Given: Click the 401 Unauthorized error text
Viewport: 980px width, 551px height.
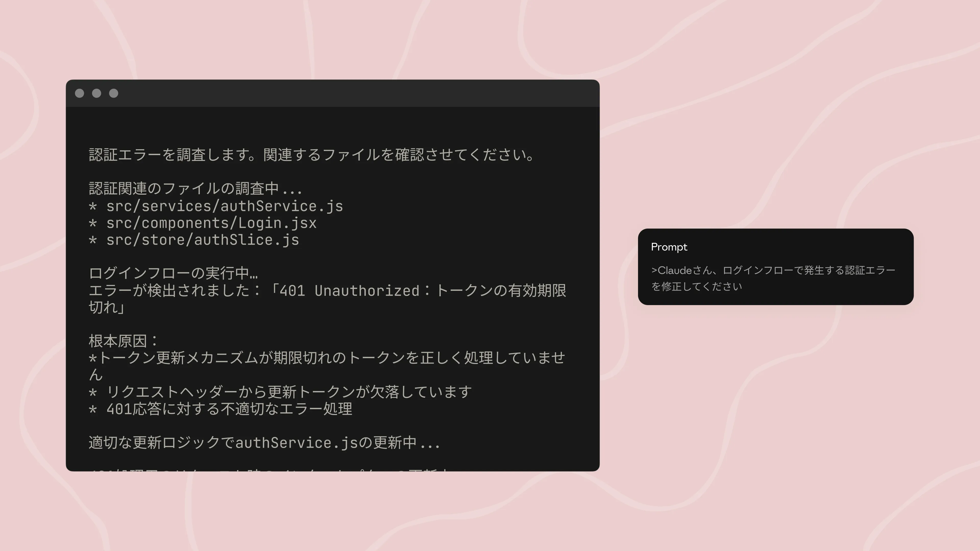Looking at the screenshot, I should tap(349, 291).
